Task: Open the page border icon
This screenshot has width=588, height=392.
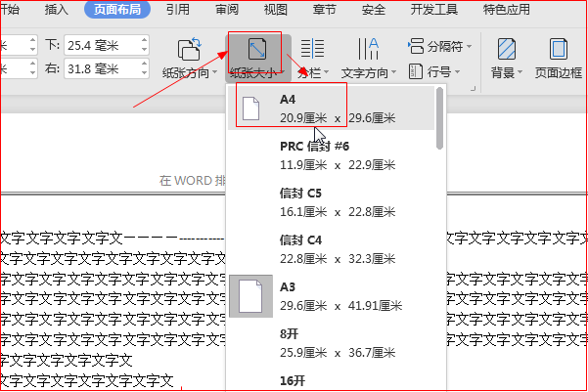Action: (559, 49)
